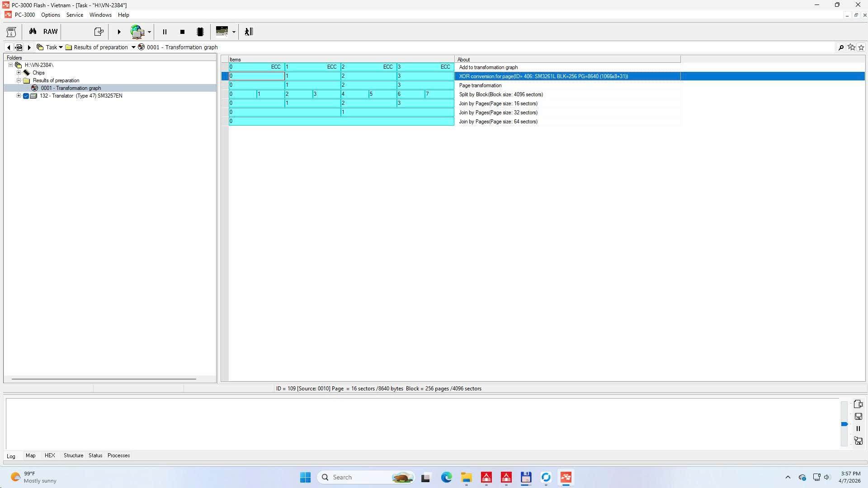Click the bitmap map view icon
Image resolution: width=868 pixels, height=488 pixels.
(222, 31)
